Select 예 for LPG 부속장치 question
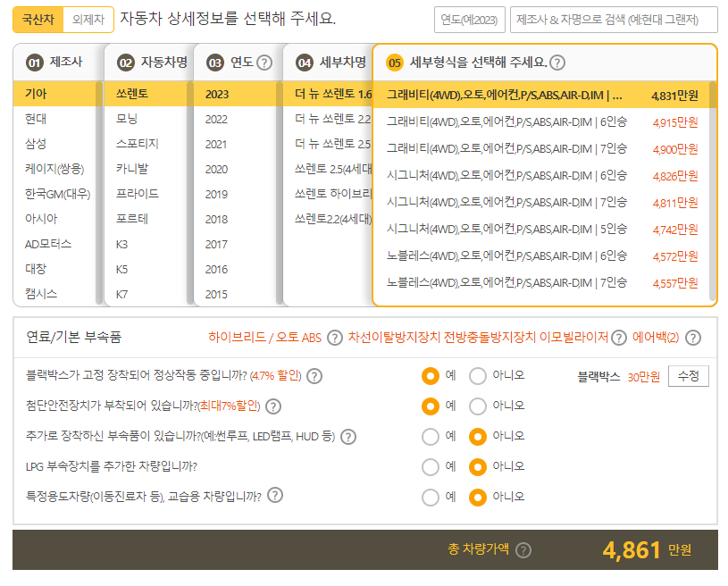The height and width of the screenshot is (586, 728). (x=431, y=467)
